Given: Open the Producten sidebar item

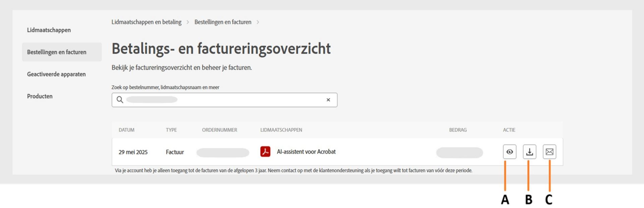Looking at the screenshot, I should click(x=40, y=96).
